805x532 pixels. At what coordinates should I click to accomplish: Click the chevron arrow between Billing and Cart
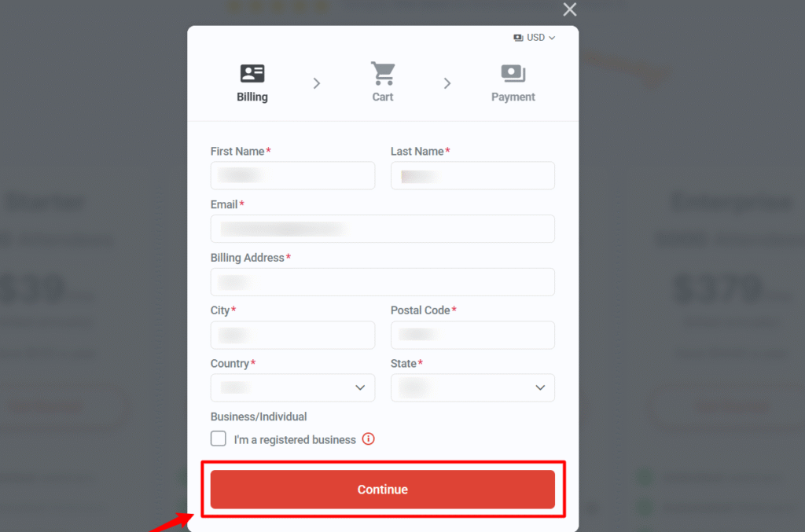tap(317, 83)
